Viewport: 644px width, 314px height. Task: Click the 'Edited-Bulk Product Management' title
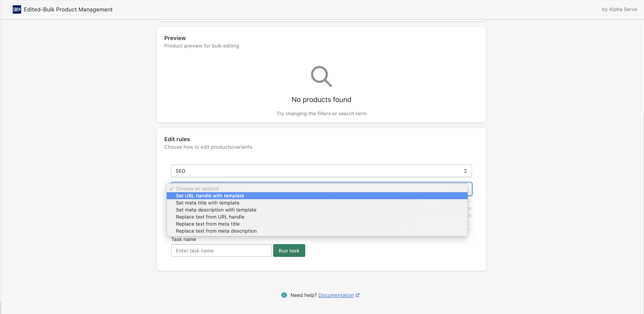coord(68,9)
